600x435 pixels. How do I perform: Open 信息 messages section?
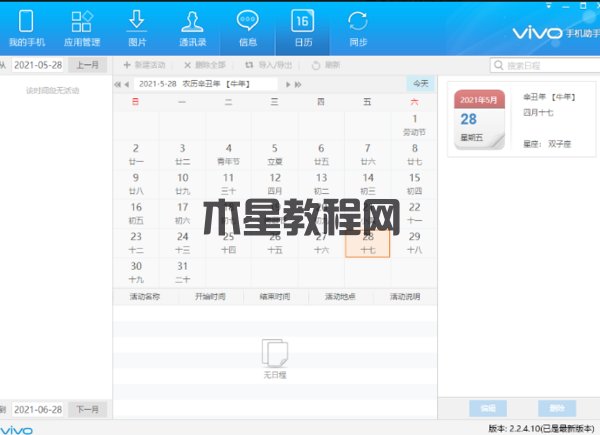tap(248, 29)
